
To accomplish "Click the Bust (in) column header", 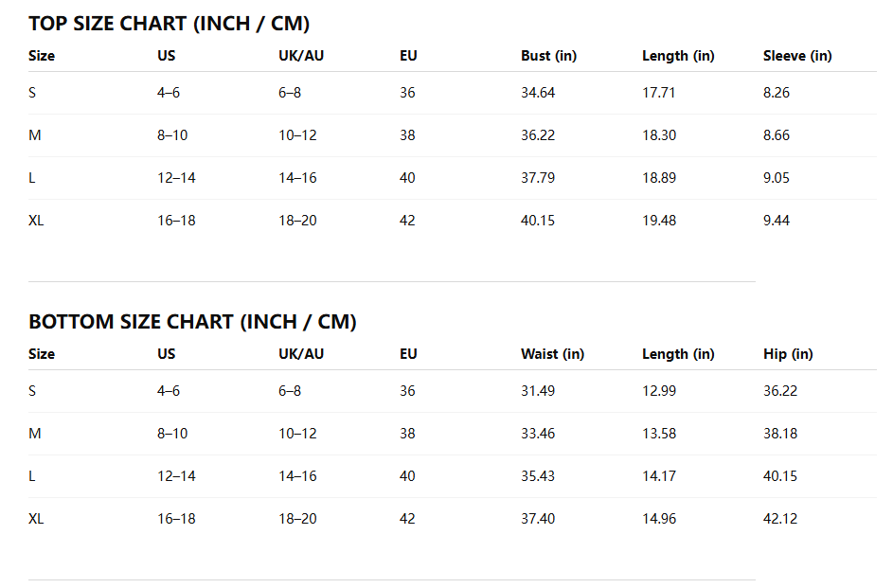I will coord(548,56).
